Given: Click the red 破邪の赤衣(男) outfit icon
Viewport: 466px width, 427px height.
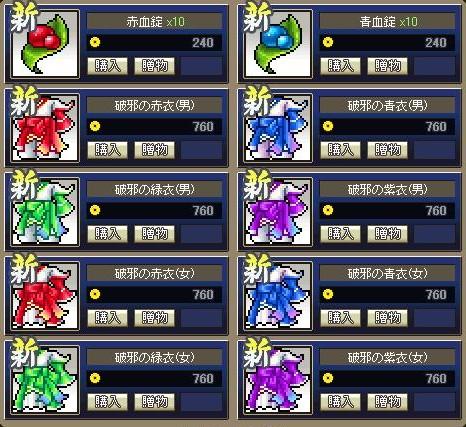Looking at the screenshot, I should pyautogui.click(x=45, y=128).
